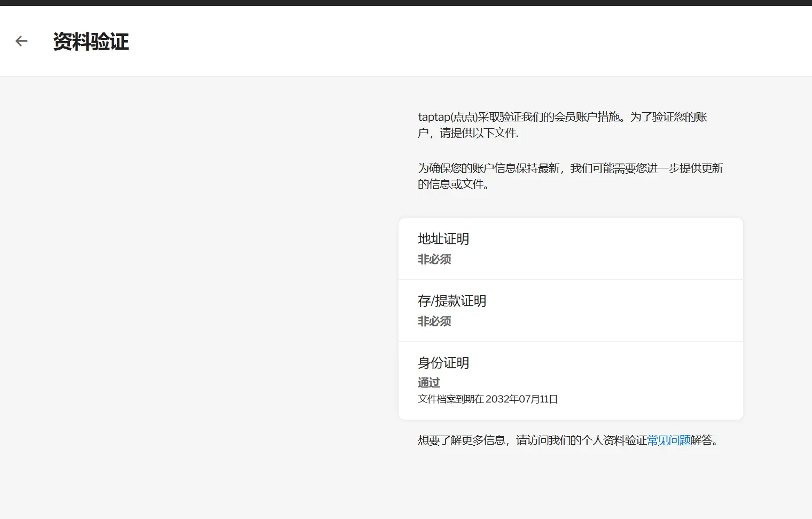Click the 常见问题 link
This screenshot has height=519, width=812.
pyautogui.click(x=668, y=440)
